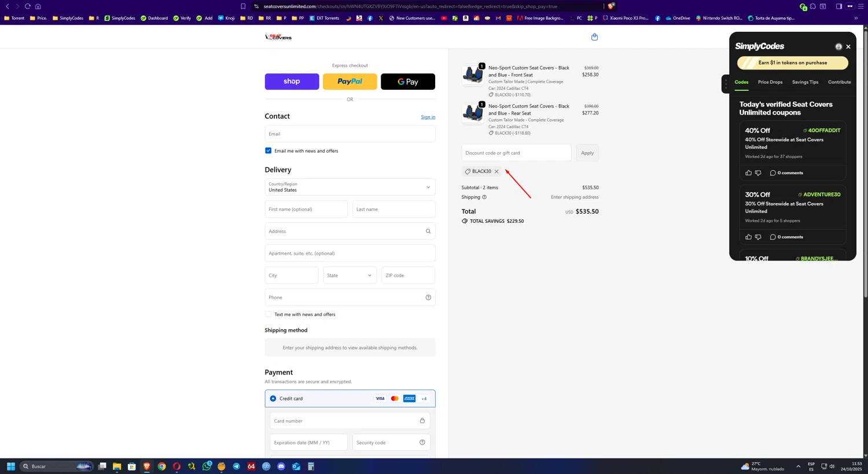Remove the BLACK30 discount code tag
Image resolution: width=868 pixels, height=474 pixels.
point(496,171)
